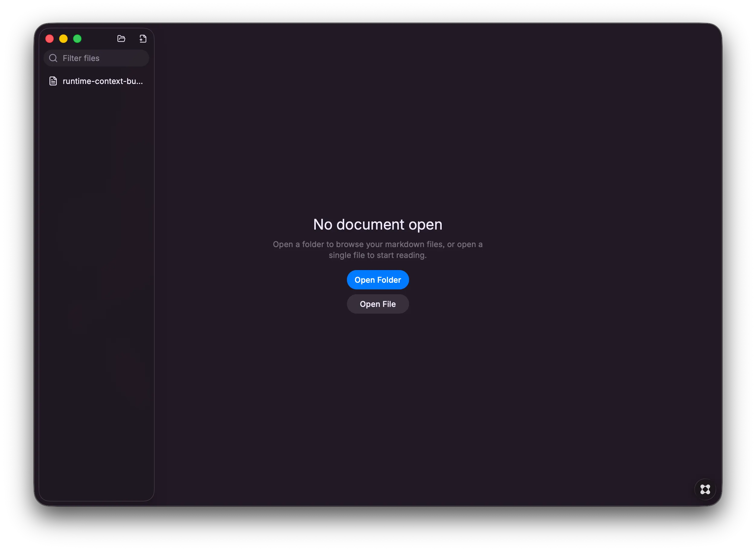Viewport: 756px width, 551px height.
Task: Click the Open File button
Action: tap(378, 304)
